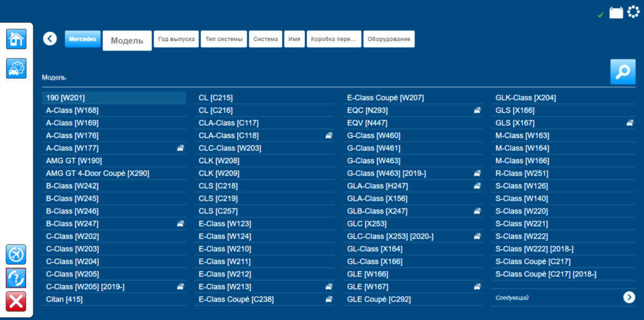Click the back arrow before Mercedes
This screenshot has height=320, width=644.
click(50, 39)
